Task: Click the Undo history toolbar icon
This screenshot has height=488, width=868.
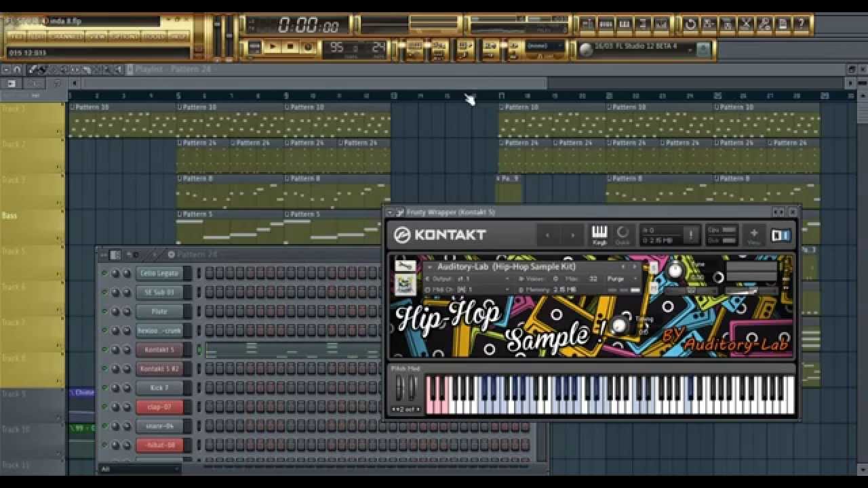Action: [x=690, y=25]
